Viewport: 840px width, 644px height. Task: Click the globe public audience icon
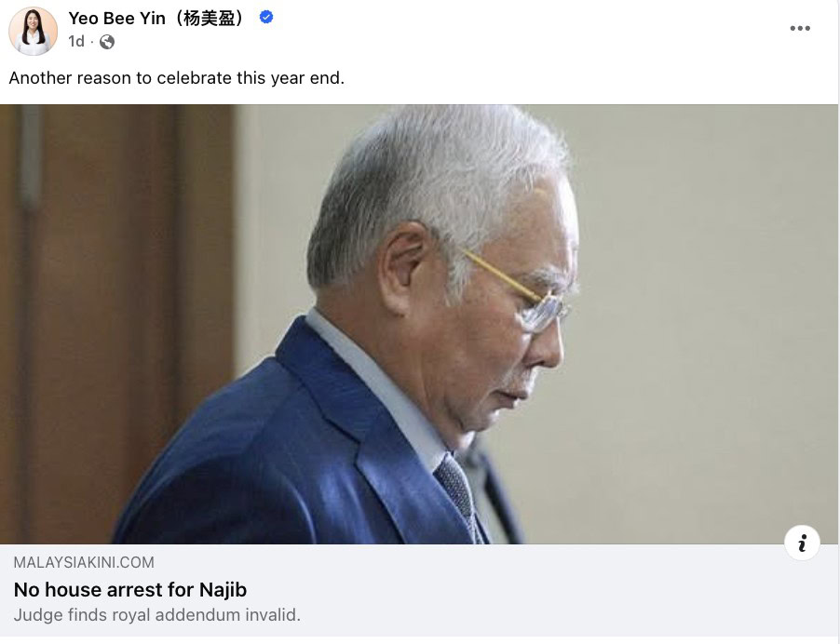[x=107, y=42]
